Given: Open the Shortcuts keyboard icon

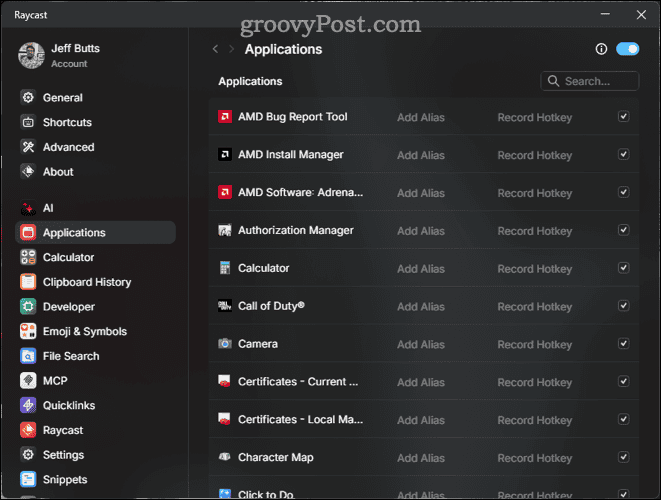Looking at the screenshot, I should 28,122.
